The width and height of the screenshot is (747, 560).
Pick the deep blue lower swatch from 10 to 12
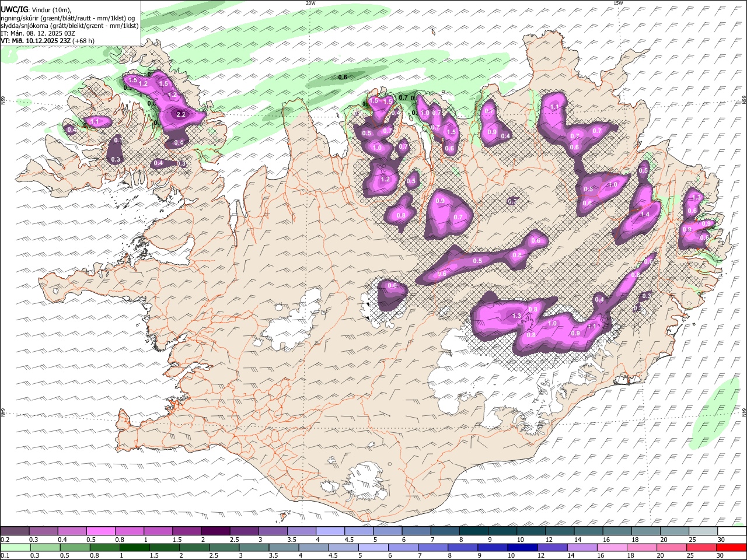523,547
